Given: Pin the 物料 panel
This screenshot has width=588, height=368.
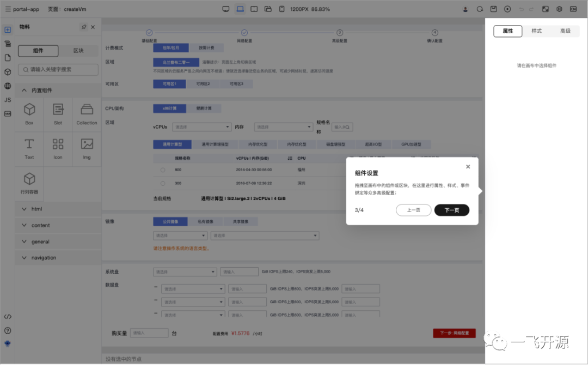Looking at the screenshot, I should (84, 27).
